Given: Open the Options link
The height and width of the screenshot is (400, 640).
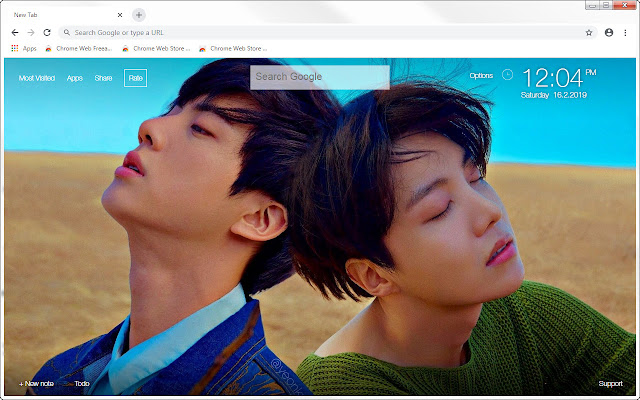Looking at the screenshot, I should [481, 76].
